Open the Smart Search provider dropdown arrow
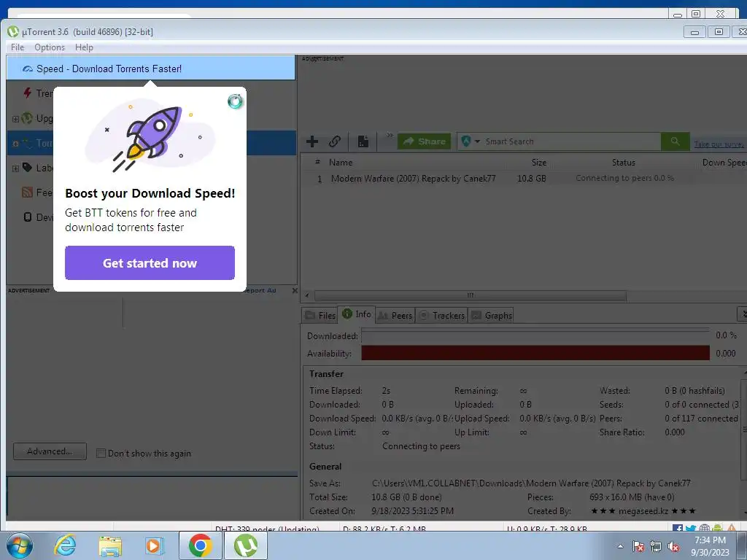 coord(477,141)
